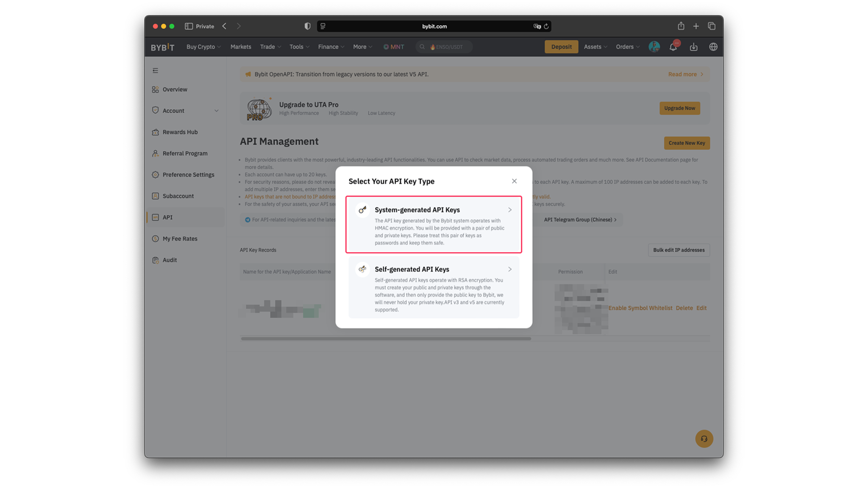Click the search magnifier icon
Screen dimensions: 868x488
tap(422, 47)
